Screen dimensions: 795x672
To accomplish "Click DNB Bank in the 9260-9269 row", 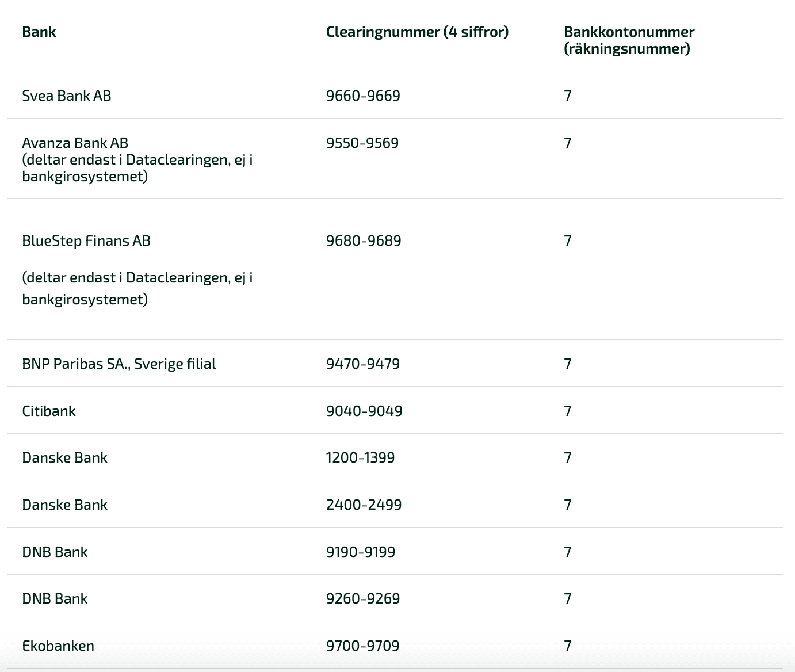I will [x=55, y=598].
